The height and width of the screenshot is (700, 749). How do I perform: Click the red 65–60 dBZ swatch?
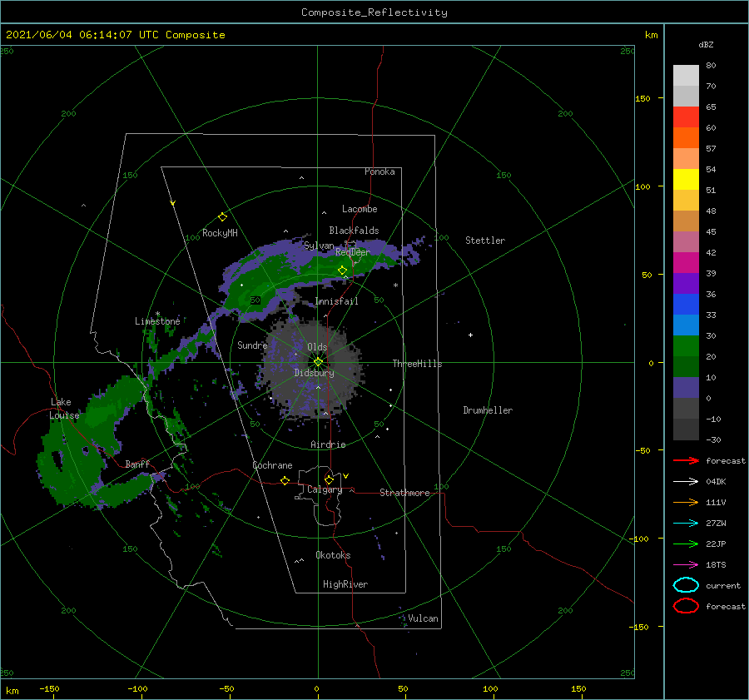point(686,117)
